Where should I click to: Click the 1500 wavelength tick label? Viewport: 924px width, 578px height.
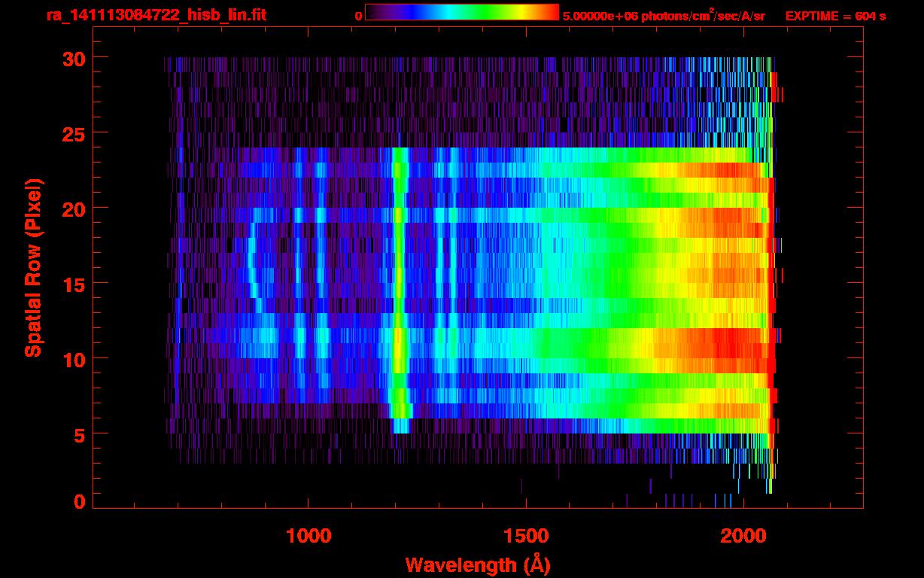click(525, 535)
